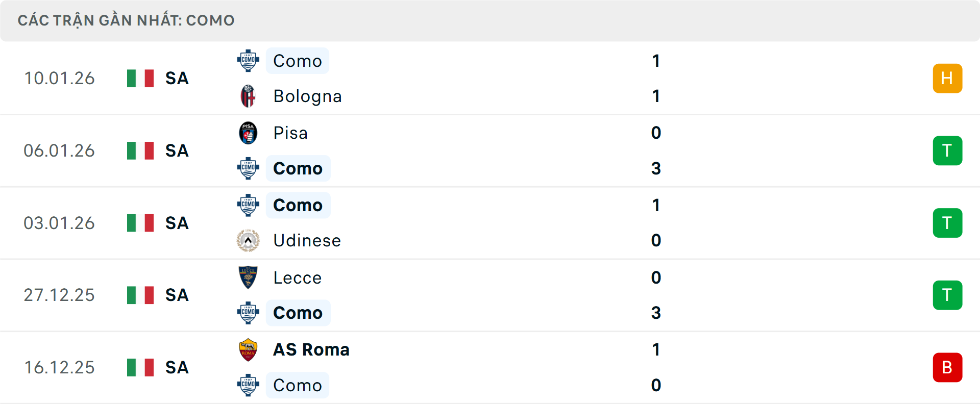Viewport: 980px width, 404px height.
Task: Click Italian flag in the 06.01.26 row
Action: 140,150
